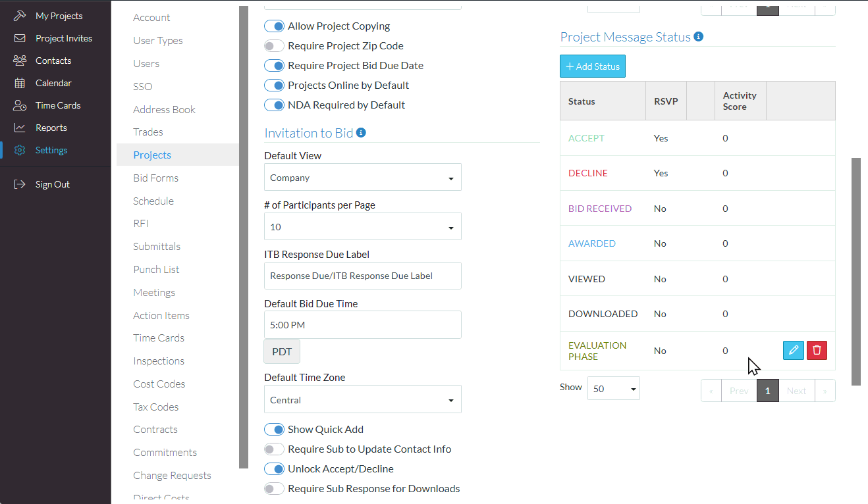This screenshot has height=504, width=868.
Task: Delete the Evaluation Phase status via trash icon
Action: (x=817, y=350)
